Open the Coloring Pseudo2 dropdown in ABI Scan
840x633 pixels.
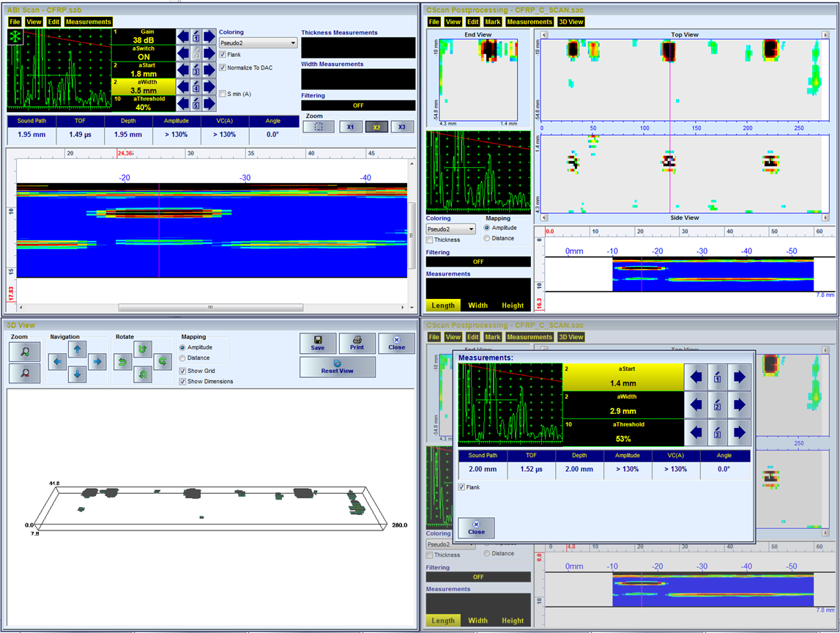point(259,43)
